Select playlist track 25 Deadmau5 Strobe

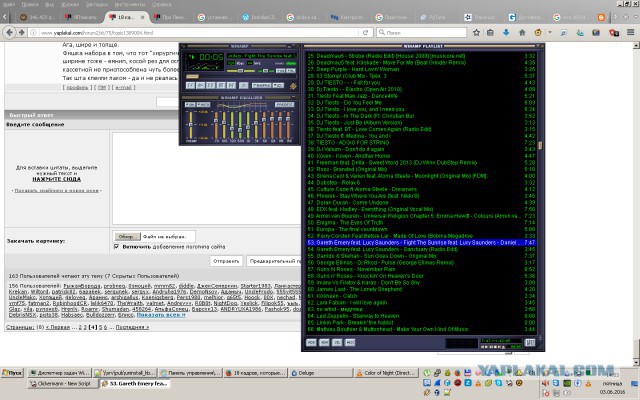tap(421, 56)
